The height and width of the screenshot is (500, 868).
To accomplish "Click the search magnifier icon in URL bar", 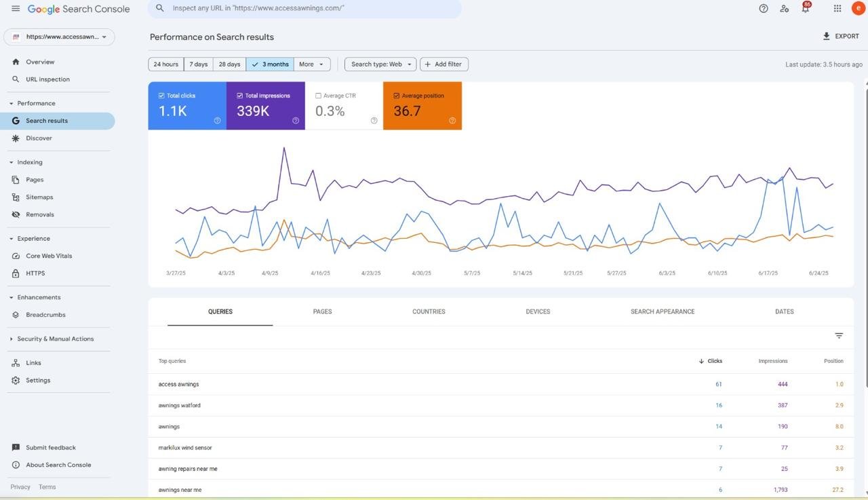I will pyautogui.click(x=160, y=8).
